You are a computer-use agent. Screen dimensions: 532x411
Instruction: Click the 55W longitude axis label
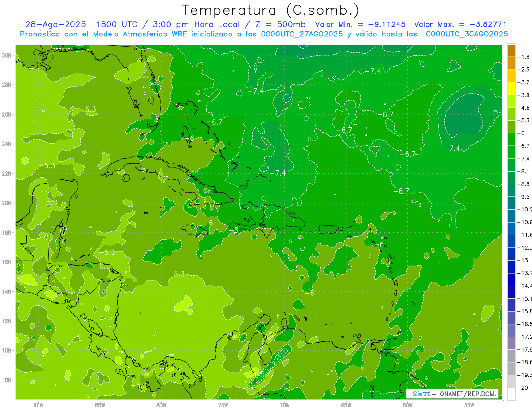coord(469,405)
